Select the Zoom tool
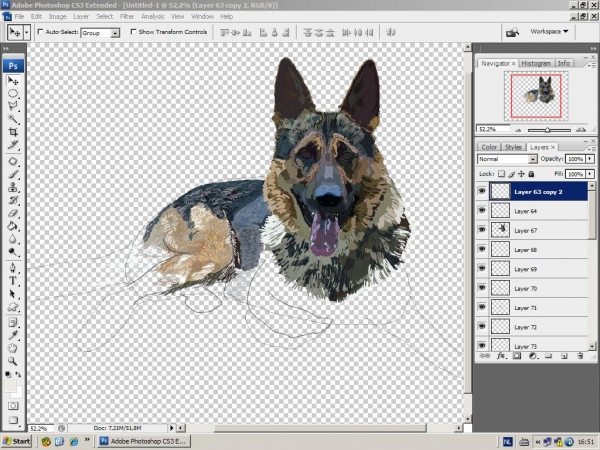The height and width of the screenshot is (450, 600). [x=13, y=361]
